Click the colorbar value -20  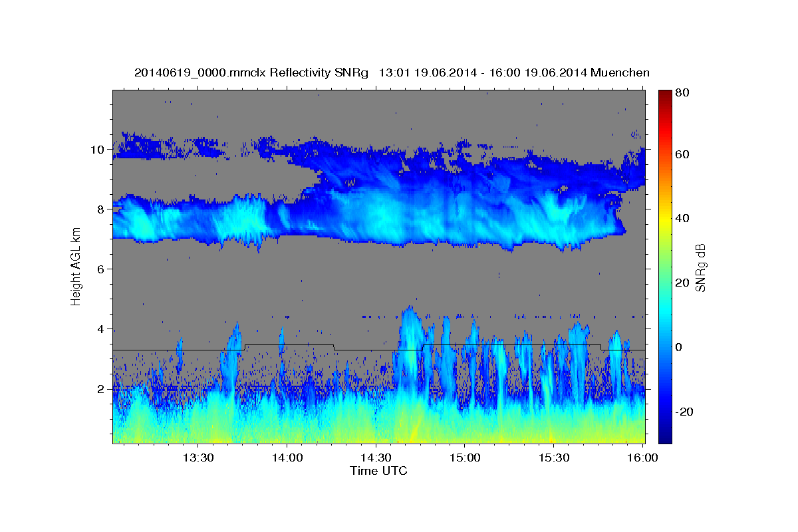pyautogui.click(x=683, y=412)
